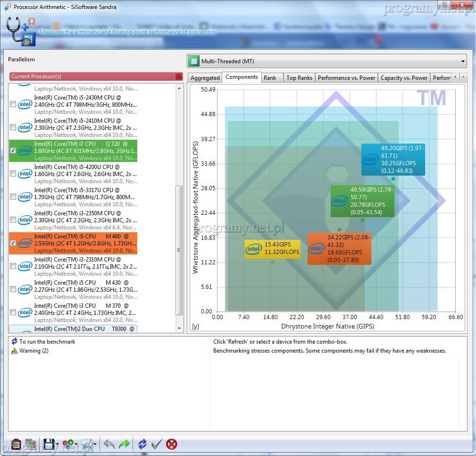Screen dimensions: 476x456
Task: Click the grey checkmark OK icon
Action: click(157, 444)
